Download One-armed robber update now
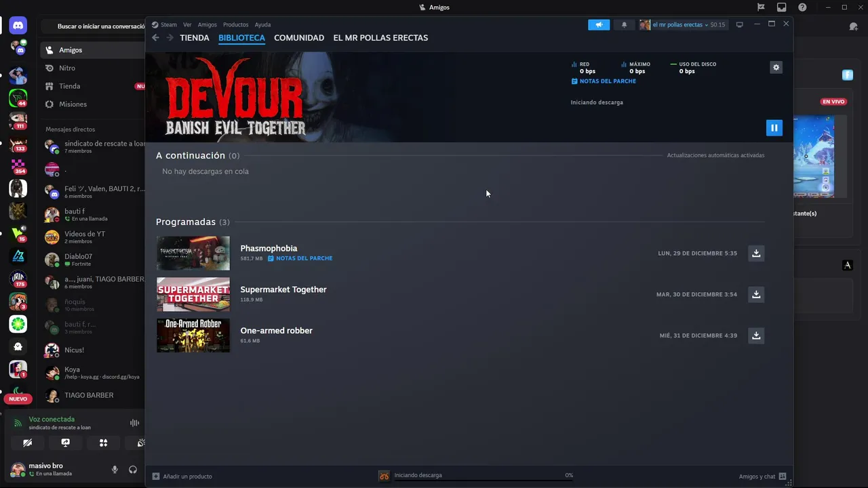 coord(756,335)
